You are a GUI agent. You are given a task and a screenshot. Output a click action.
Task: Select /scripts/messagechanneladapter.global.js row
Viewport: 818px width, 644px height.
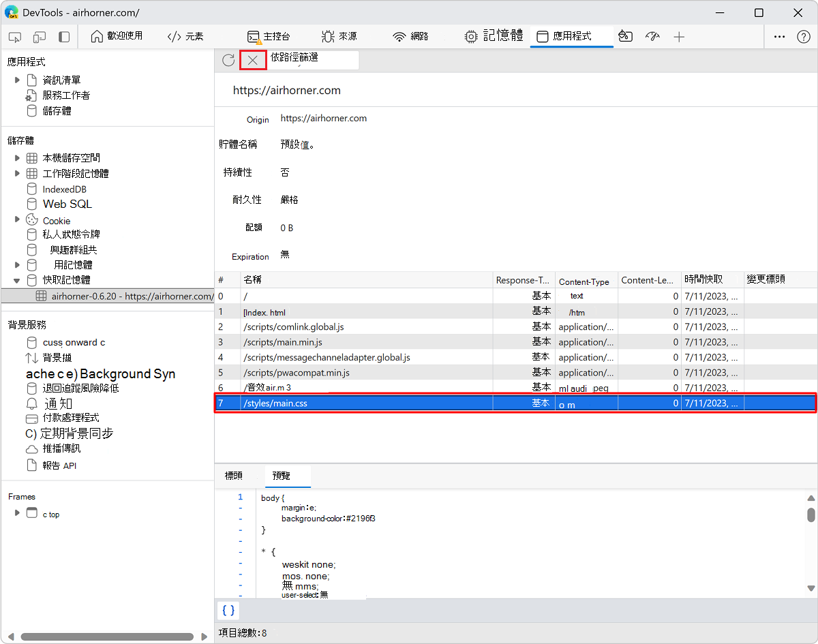(x=516, y=357)
